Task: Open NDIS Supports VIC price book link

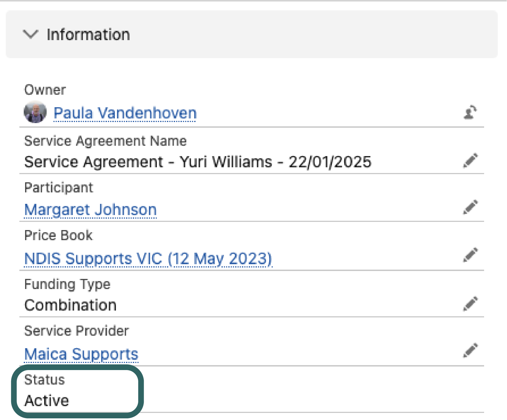Action: (x=148, y=258)
